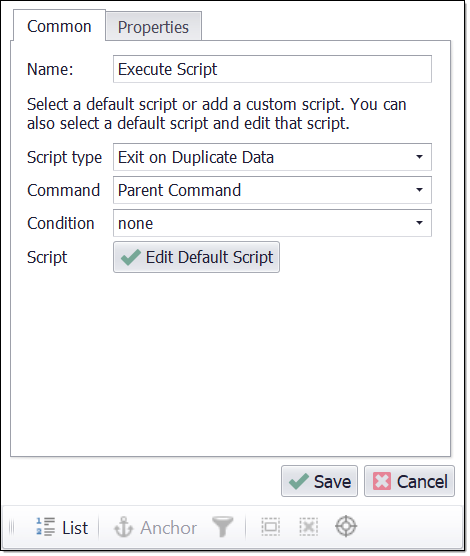Image resolution: width=470 pixels, height=556 pixels.
Task: Select the Common tab
Action: click(59, 26)
